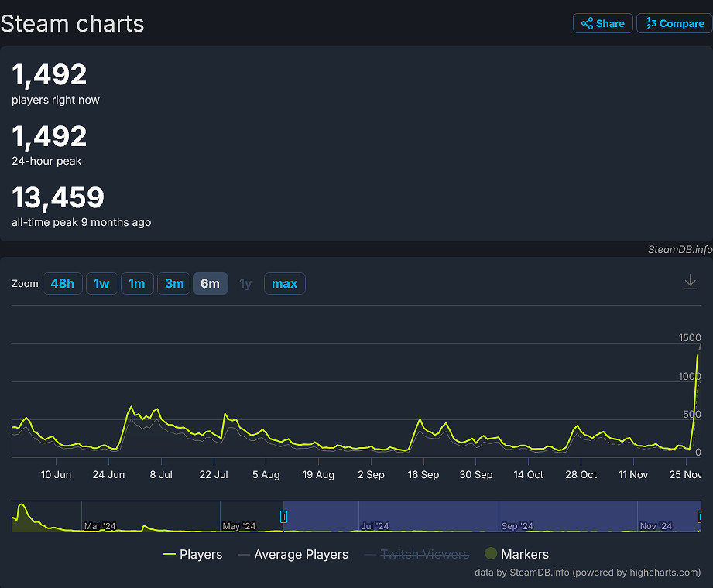
Task: Hide the Average Players series
Action: pyautogui.click(x=293, y=554)
